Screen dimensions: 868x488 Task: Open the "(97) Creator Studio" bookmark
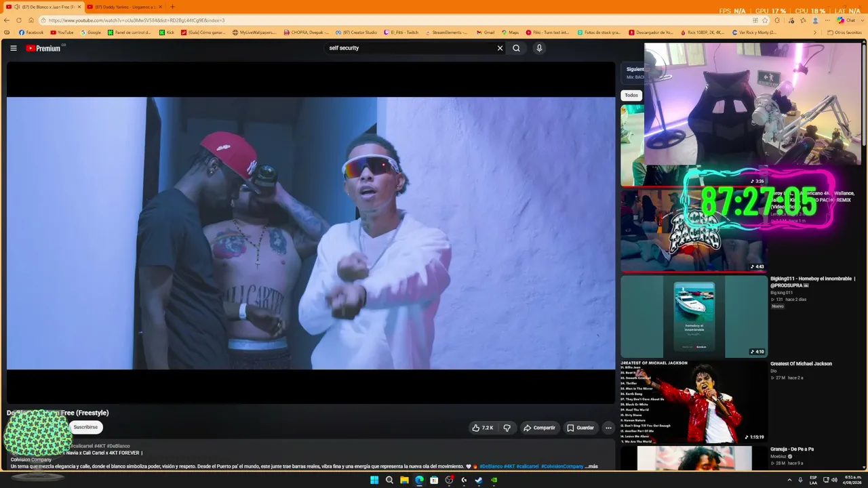[356, 32]
